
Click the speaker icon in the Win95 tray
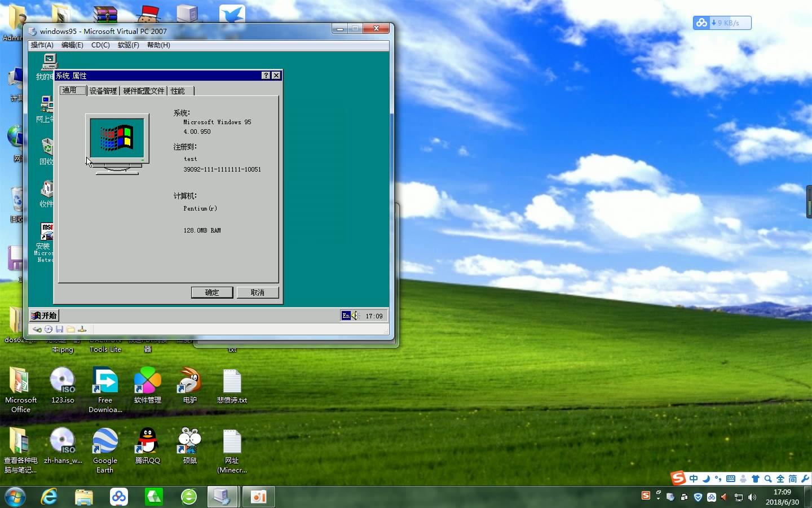click(355, 316)
